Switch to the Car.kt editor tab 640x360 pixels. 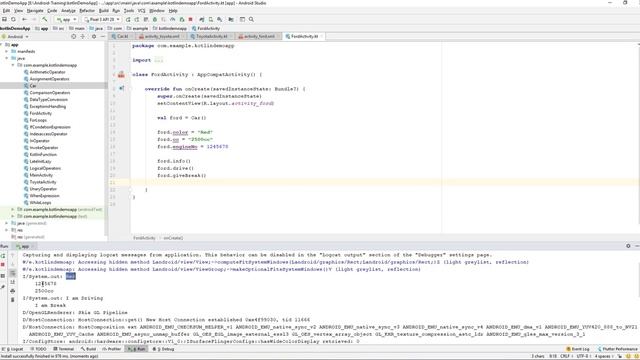tap(121, 36)
